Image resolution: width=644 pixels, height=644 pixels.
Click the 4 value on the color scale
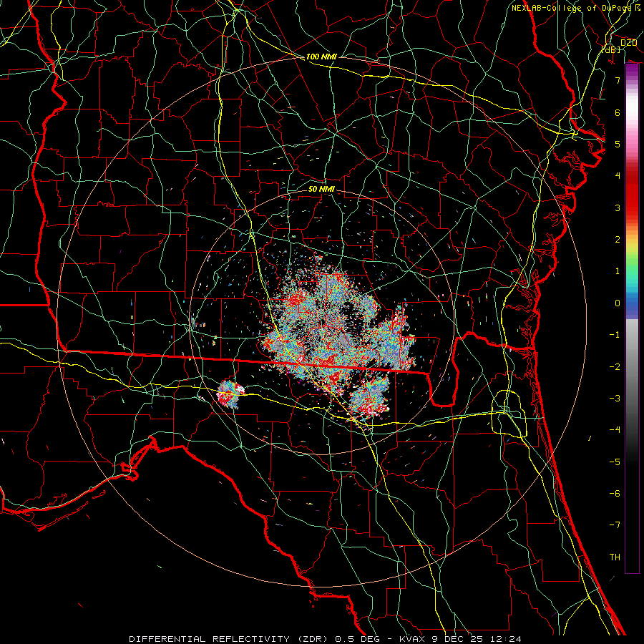point(618,176)
